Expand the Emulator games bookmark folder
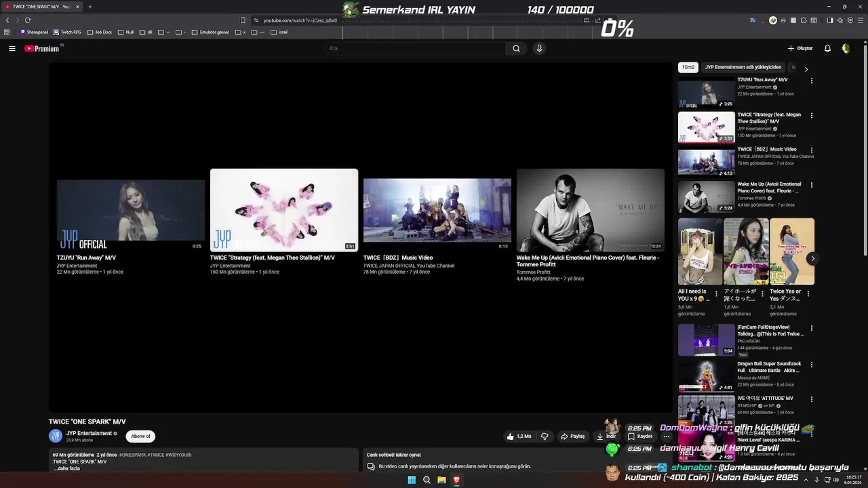This screenshot has width=868, height=488. 210,32
